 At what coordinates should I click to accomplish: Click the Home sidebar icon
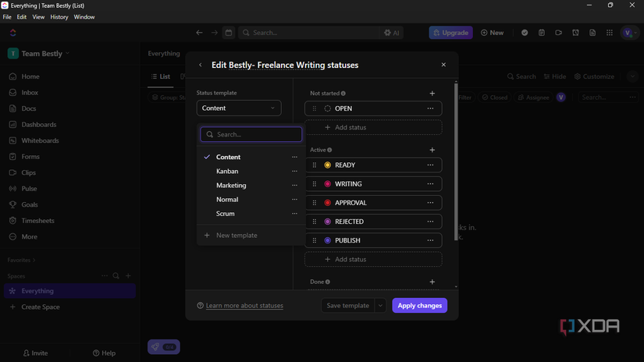point(13,76)
